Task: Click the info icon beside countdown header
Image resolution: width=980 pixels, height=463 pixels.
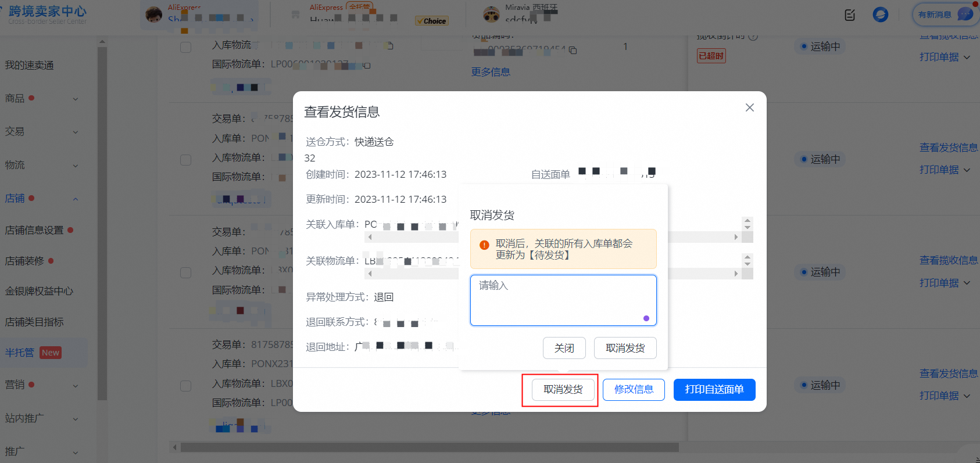Action: tap(753, 37)
